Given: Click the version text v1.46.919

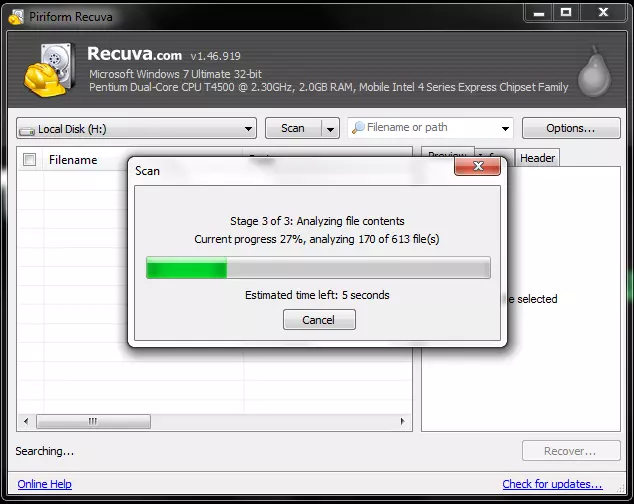Looking at the screenshot, I should (x=216, y=56).
